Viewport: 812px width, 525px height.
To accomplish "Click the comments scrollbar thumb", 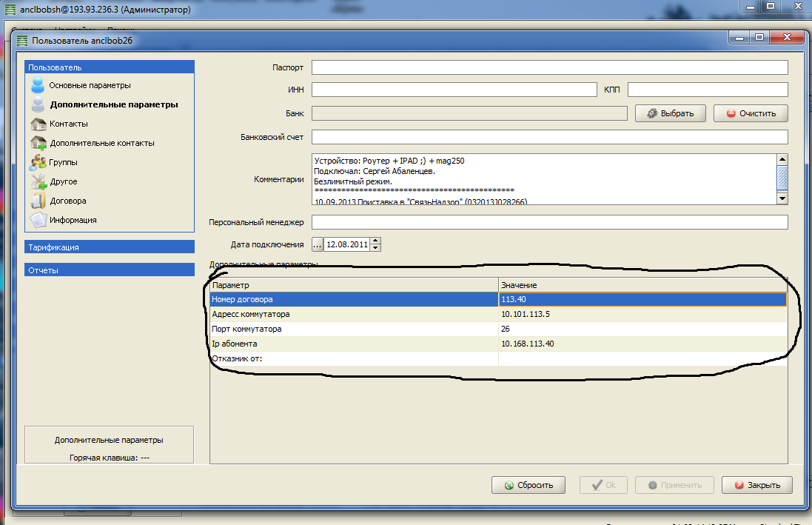I will click(x=782, y=178).
